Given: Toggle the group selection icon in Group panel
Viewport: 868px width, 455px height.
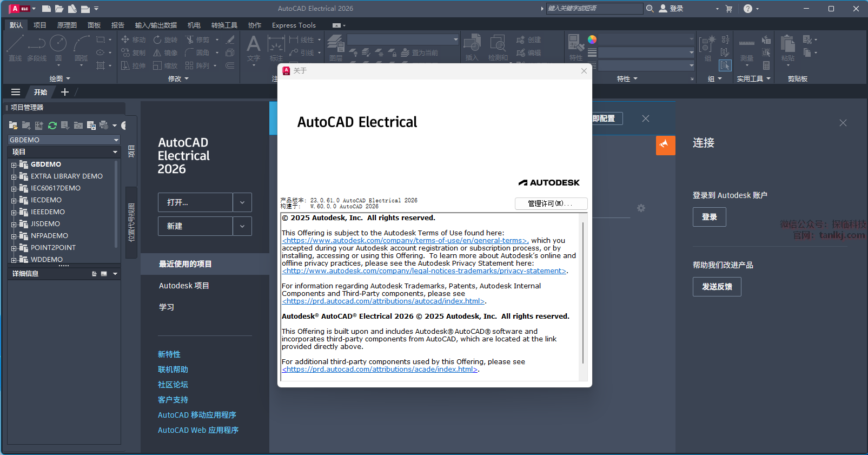Looking at the screenshot, I should point(725,65).
